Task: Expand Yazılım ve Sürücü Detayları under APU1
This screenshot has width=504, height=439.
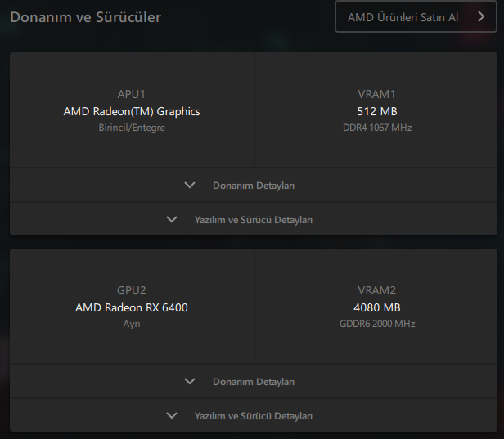Action: 253,220
